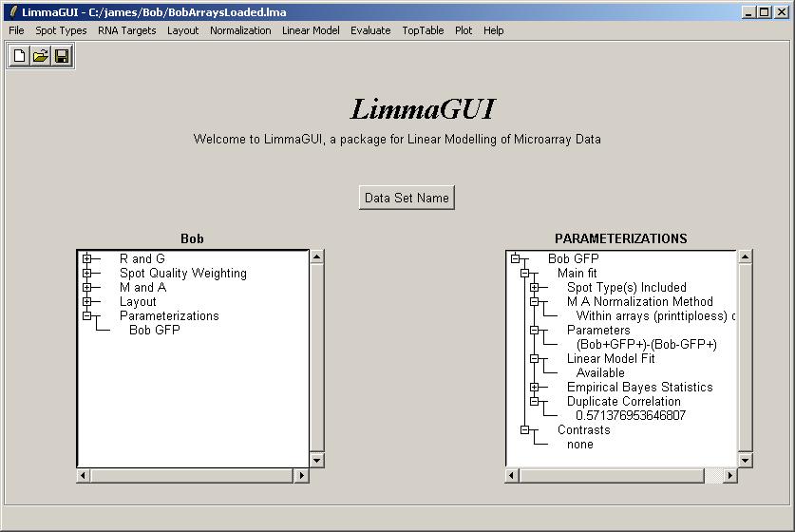The width and height of the screenshot is (795, 532).
Task: Expand the R and G tree node
Action: coord(86,258)
